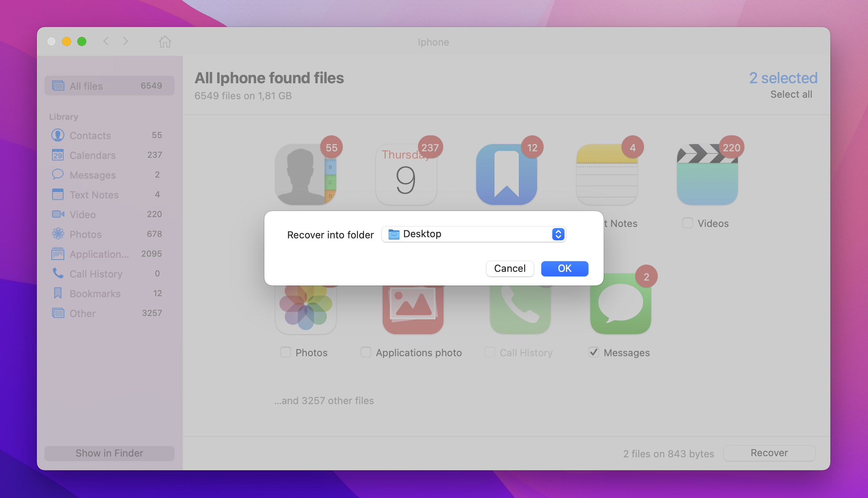868x498 pixels.
Task: Click OK to confirm recovery folder
Action: pos(564,268)
